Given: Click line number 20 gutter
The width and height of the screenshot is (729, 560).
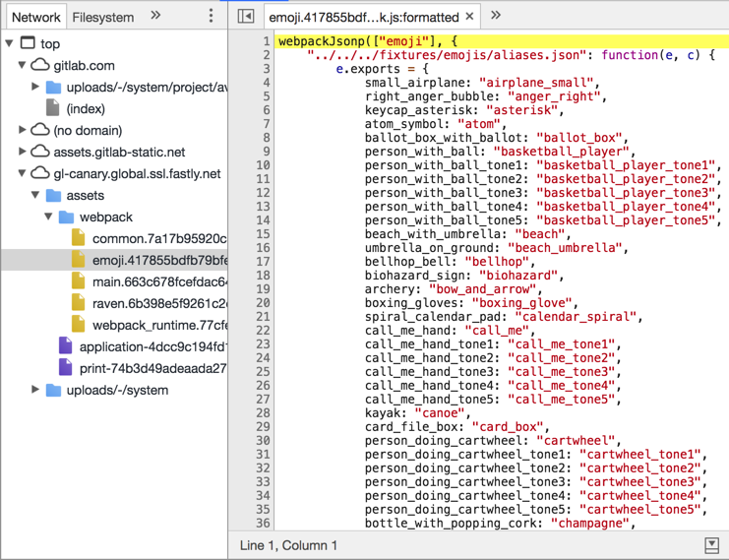Looking at the screenshot, I should (x=263, y=303).
